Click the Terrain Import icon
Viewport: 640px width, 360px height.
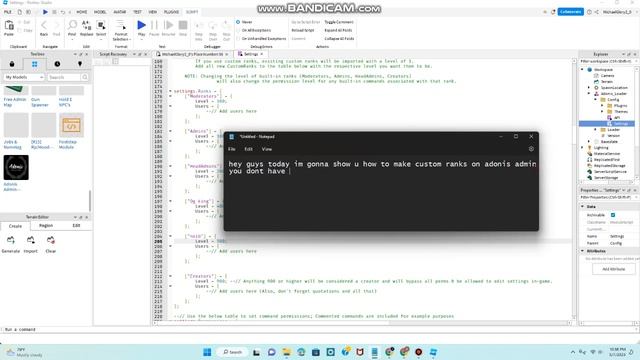[x=31, y=240]
